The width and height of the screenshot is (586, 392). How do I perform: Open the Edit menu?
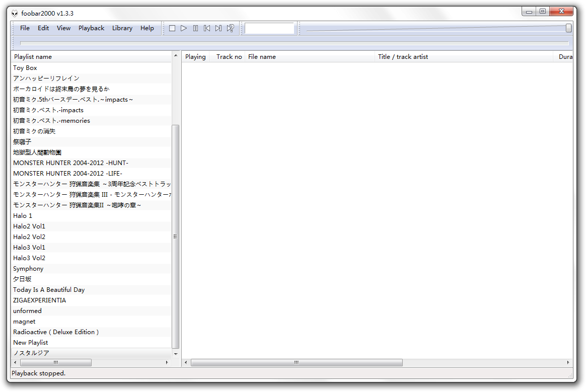43,28
